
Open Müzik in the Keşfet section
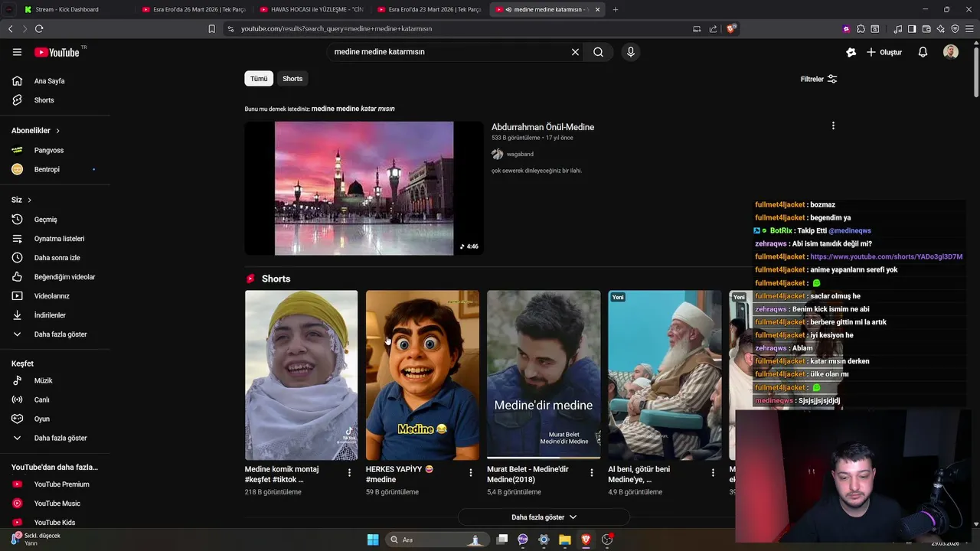click(x=44, y=380)
